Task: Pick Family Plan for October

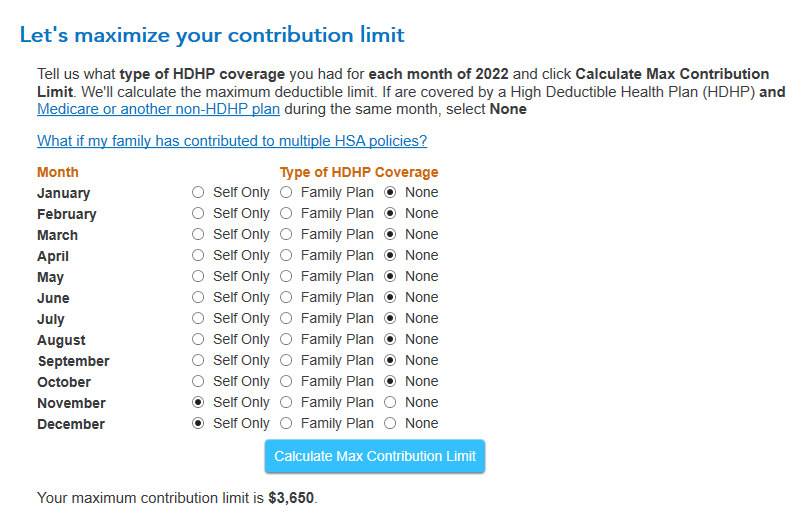Action: [x=286, y=381]
